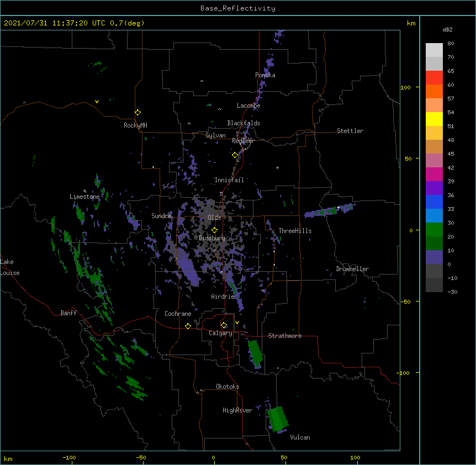Click the yellow diamond marker at Olds

point(214,230)
